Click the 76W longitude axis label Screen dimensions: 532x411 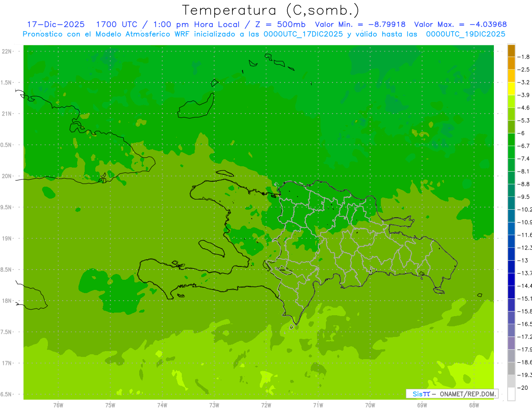coord(58,405)
